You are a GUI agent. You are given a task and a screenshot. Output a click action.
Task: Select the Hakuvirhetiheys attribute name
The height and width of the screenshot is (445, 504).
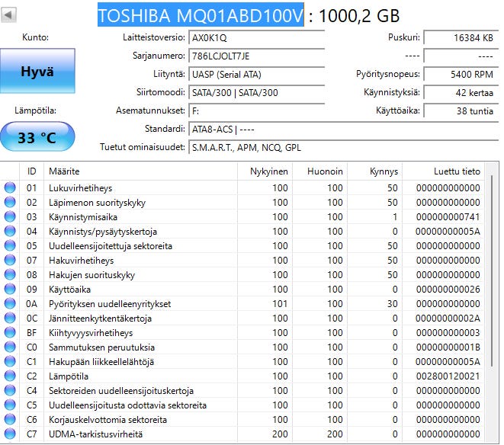coord(82,261)
